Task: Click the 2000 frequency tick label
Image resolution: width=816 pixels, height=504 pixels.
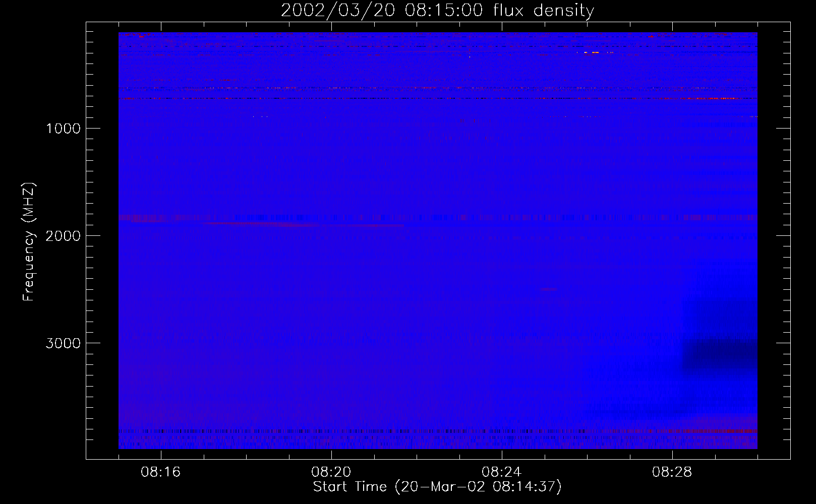Action: click(63, 236)
